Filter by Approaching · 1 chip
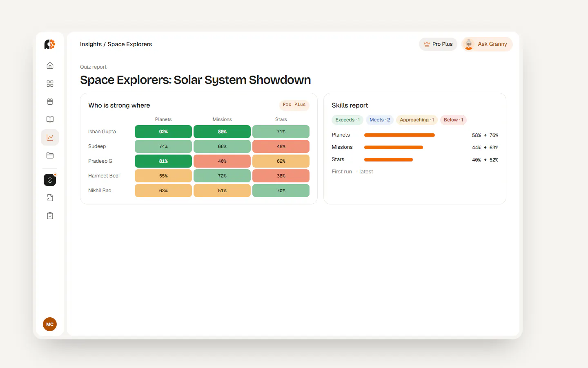Image resolution: width=588 pixels, height=368 pixels. coord(417,120)
